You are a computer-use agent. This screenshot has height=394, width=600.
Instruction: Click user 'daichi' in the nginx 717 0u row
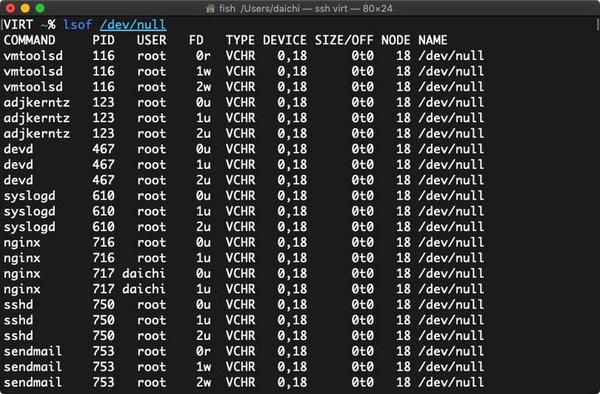pyautogui.click(x=144, y=274)
